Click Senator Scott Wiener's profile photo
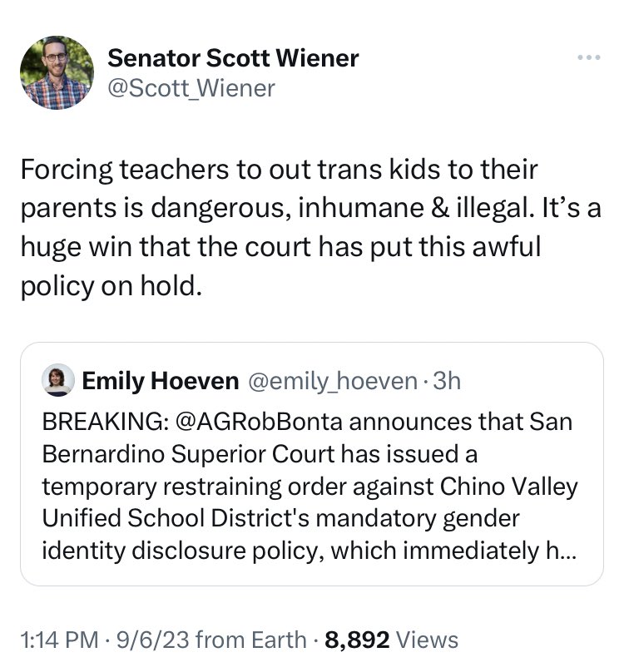Viewport: 624px width, 672px height. (57, 72)
